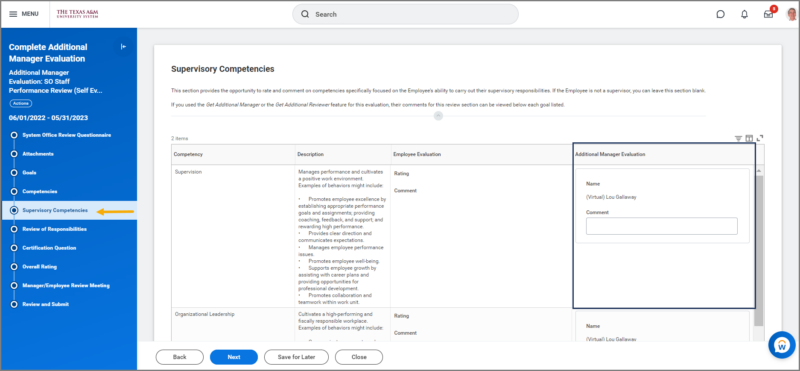Click the 2 items count label
Viewport: 800px width, 371px height.
click(180, 138)
